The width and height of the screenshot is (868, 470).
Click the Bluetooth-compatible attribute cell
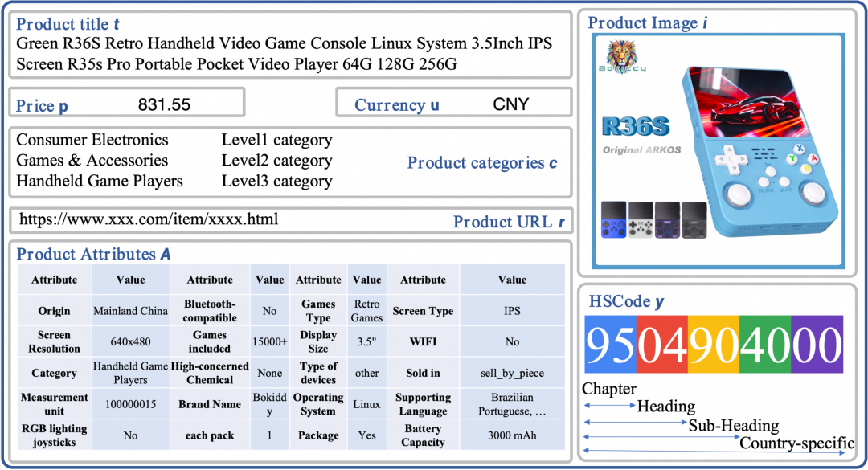coord(210,311)
